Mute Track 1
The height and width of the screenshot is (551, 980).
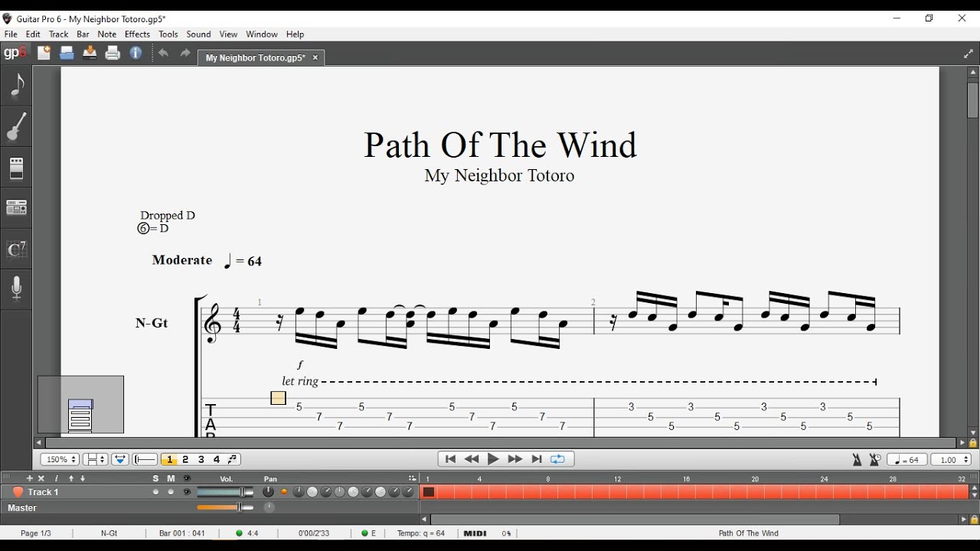coord(171,492)
